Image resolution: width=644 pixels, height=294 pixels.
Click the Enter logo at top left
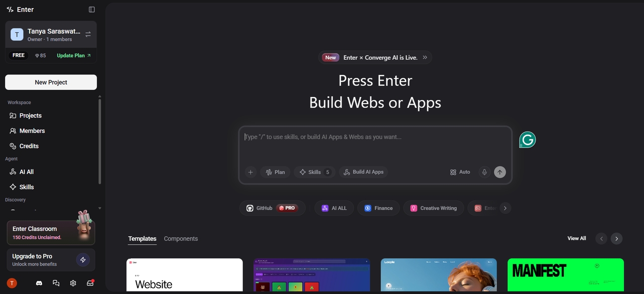point(20,10)
